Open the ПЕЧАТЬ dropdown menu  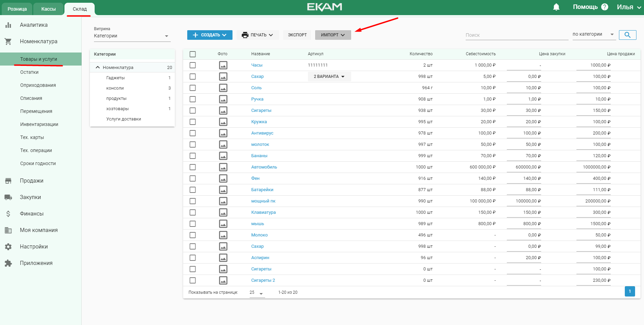pos(258,35)
